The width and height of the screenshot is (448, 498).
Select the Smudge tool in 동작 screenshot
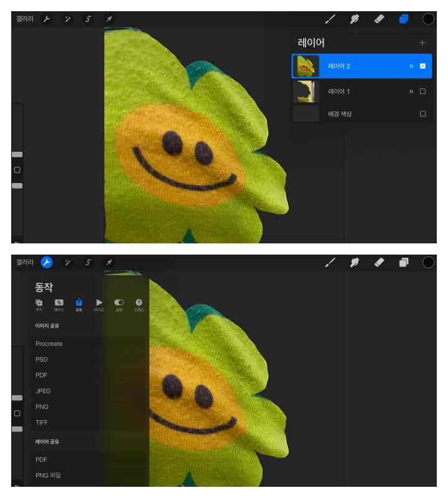[355, 262]
